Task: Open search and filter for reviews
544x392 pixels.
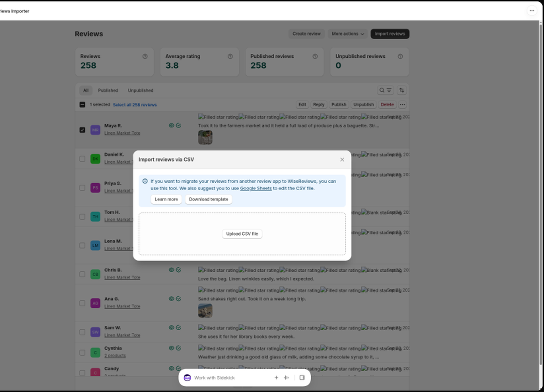Action: coord(385,90)
